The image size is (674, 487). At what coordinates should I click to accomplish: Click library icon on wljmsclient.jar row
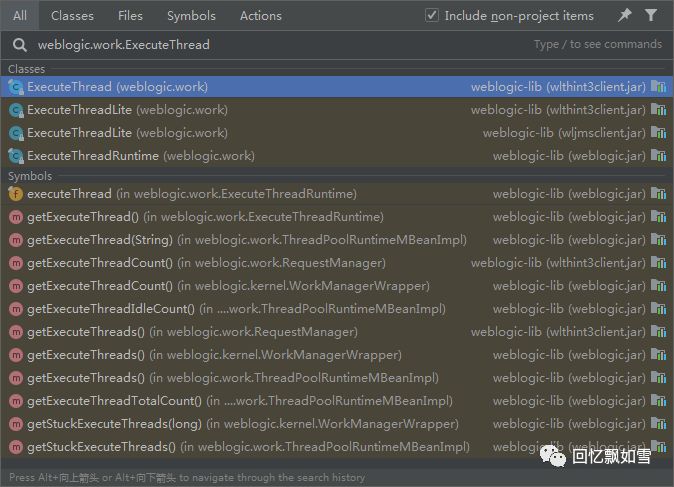(659, 133)
